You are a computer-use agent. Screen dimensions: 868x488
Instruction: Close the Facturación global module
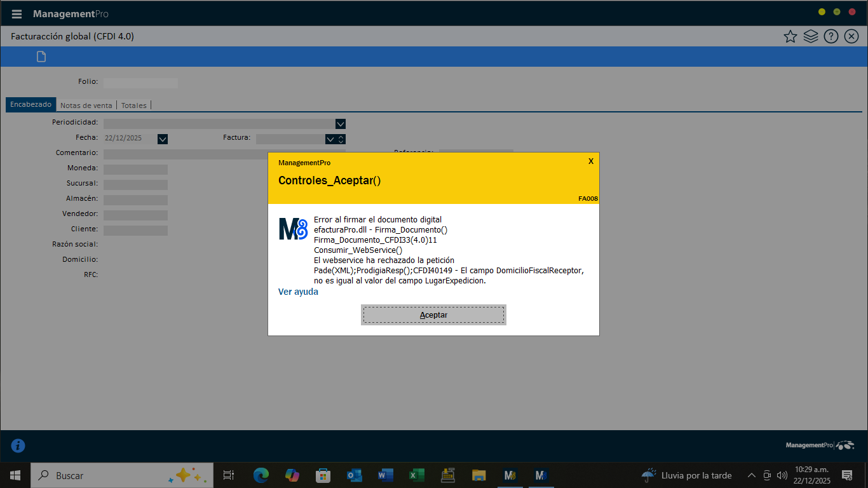tap(851, 37)
